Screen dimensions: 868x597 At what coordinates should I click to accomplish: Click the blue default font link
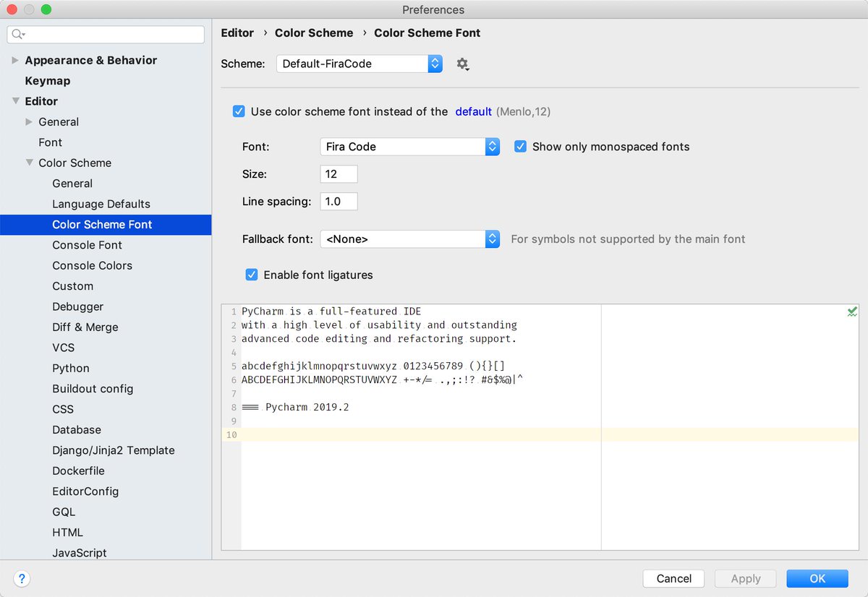click(x=474, y=111)
